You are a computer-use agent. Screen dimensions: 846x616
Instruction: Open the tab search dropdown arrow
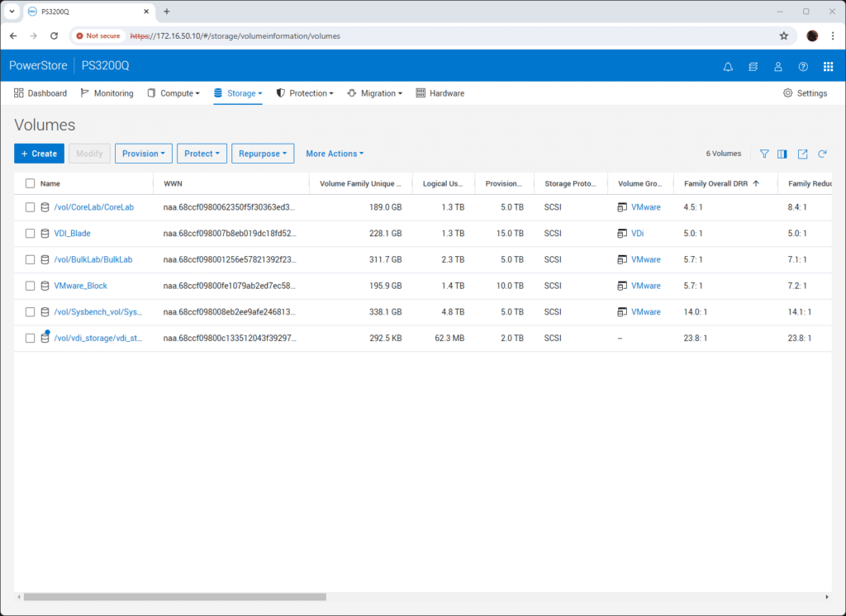(12, 12)
